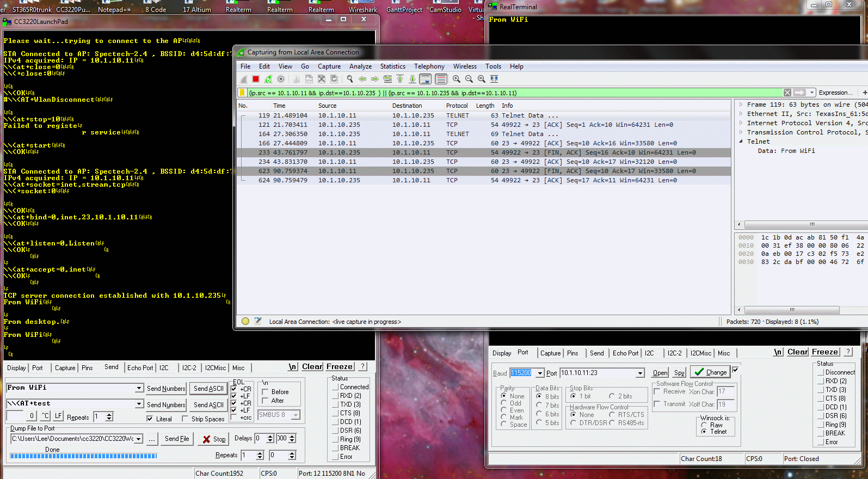Reset Wireshark text zoom to normal size

482,79
